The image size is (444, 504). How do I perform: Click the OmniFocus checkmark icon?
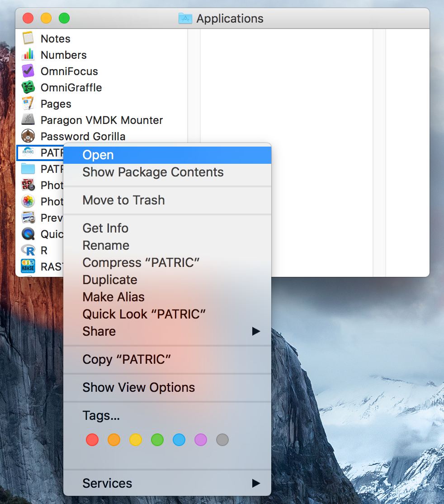pyautogui.click(x=28, y=71)
